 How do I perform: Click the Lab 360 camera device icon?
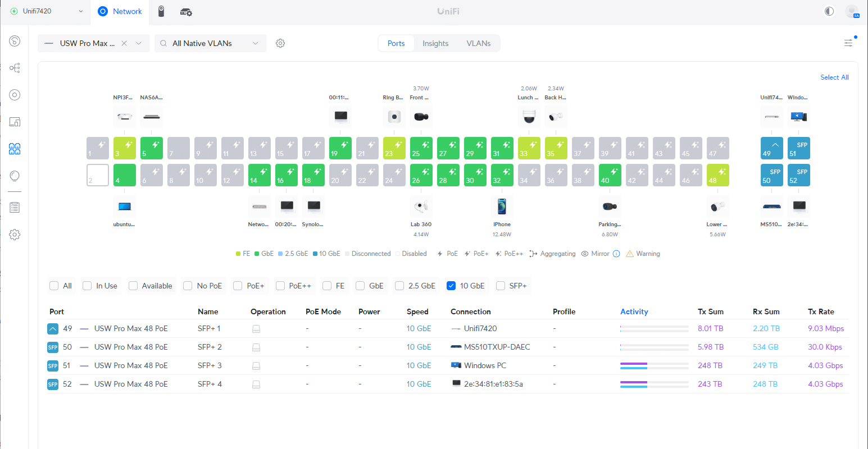(421, 207)
